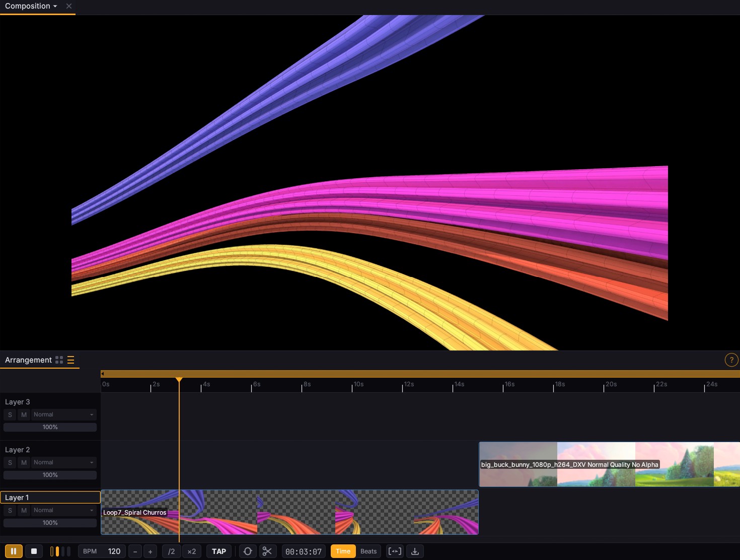The image size is (740, 560).
Task: Click the loop range start triangle handle
Action: click(x=103, y=374)
